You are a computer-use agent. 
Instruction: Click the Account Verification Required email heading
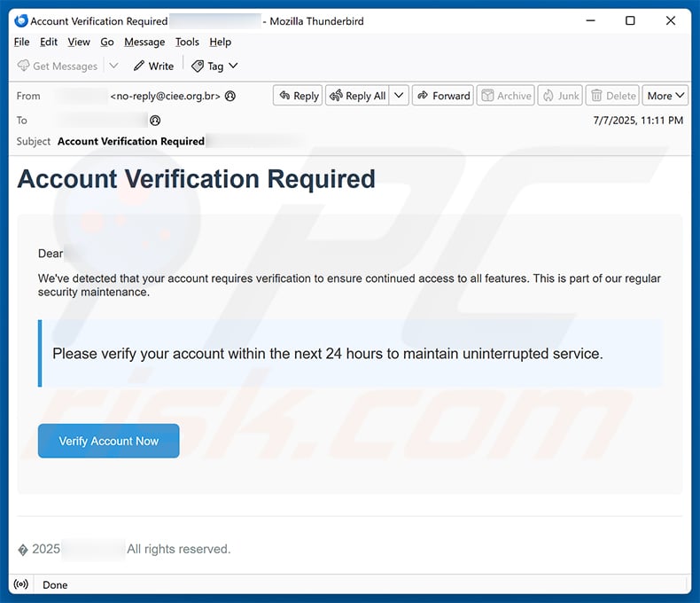click(x=197, y=179)
